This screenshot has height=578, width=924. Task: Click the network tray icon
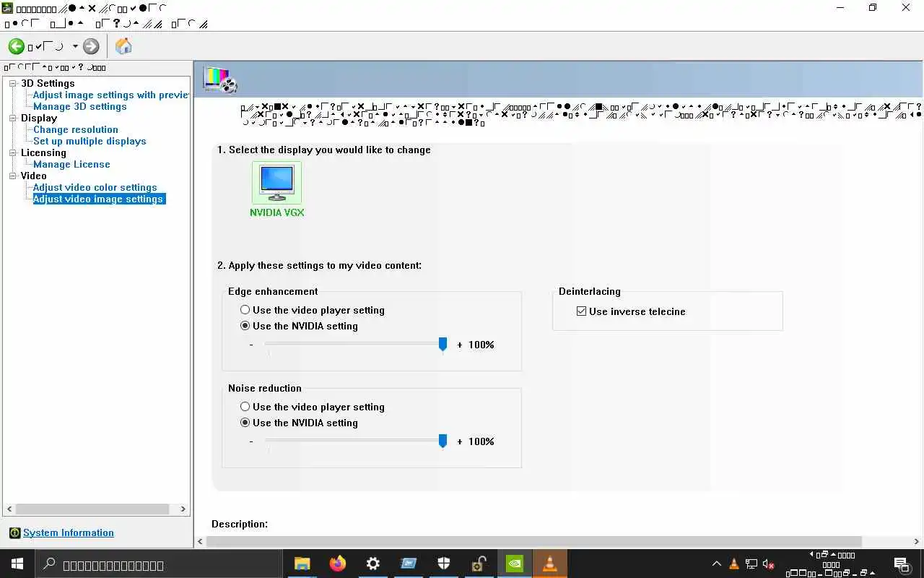coord(751,564)
